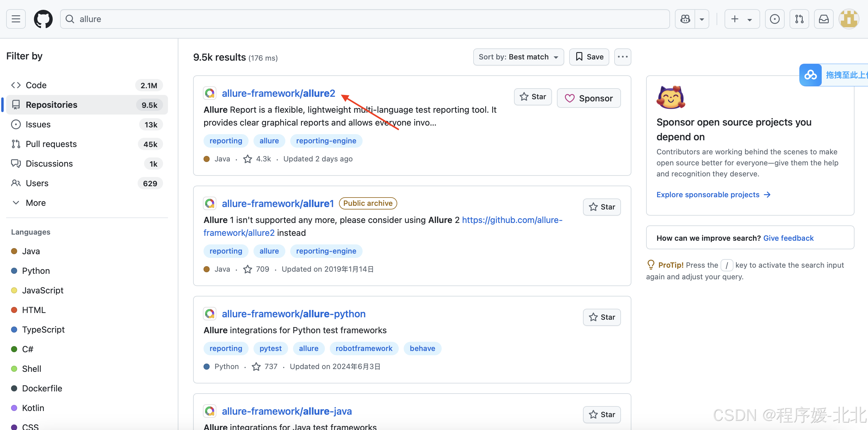Star the allure-java repository

click(x=602, y=414)
